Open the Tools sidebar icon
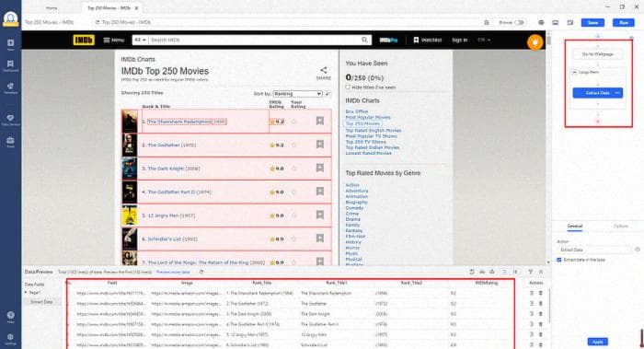This screenshot has height=349, width=644. pyautogui.click(x=11, y=142)
